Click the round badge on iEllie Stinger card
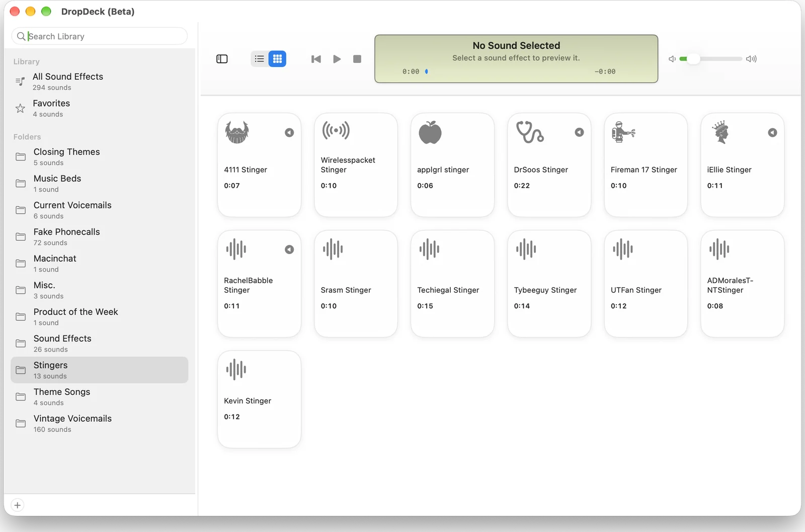The height and width of the screenshot is (532, 805). [x=772, y=133]
